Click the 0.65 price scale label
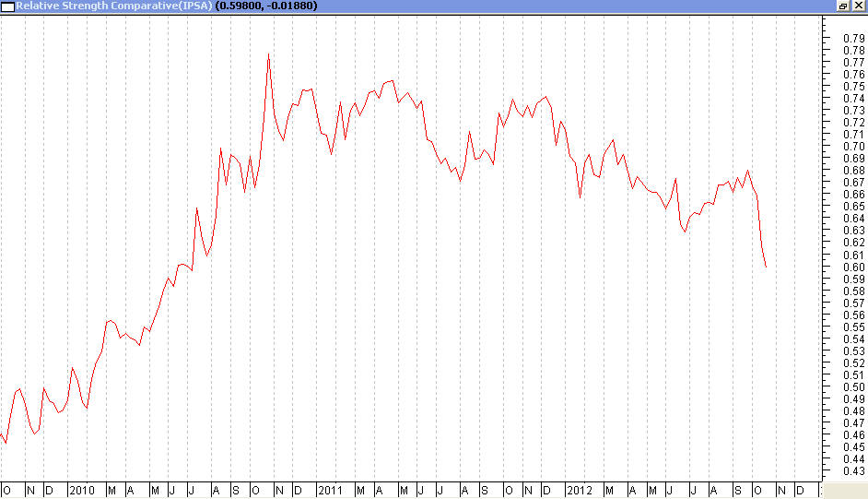Image resolution: width=868 pixels, height=499 pixels. coord(853,207)
